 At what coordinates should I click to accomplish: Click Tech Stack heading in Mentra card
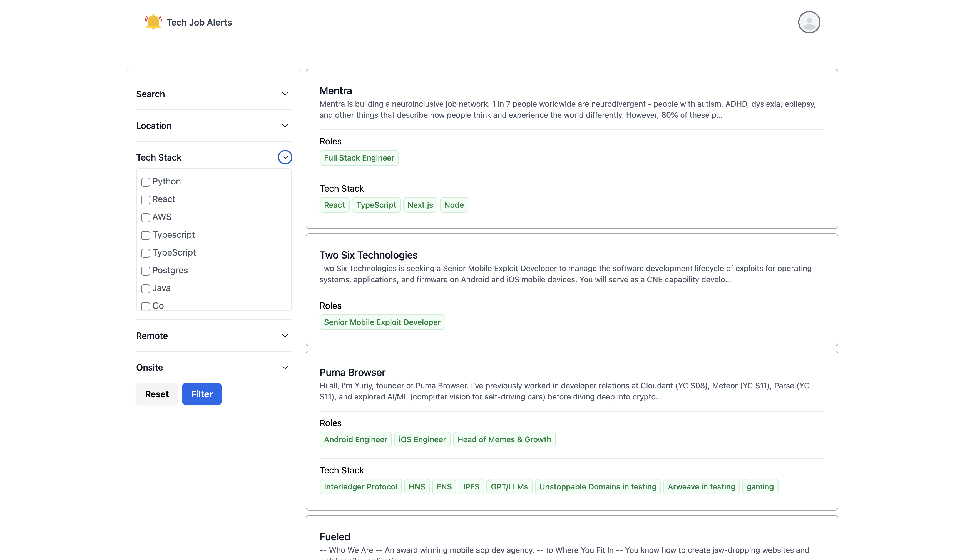342,189
